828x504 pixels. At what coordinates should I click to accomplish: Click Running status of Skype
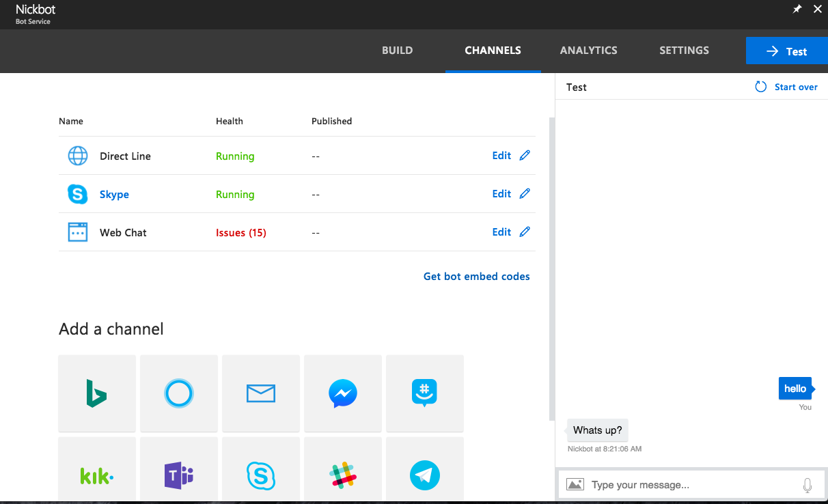(235, 195)
